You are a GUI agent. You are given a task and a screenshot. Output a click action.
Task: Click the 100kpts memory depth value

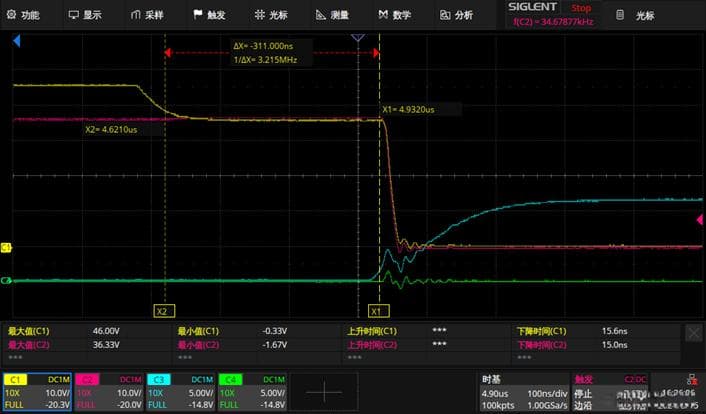point(498,405)
